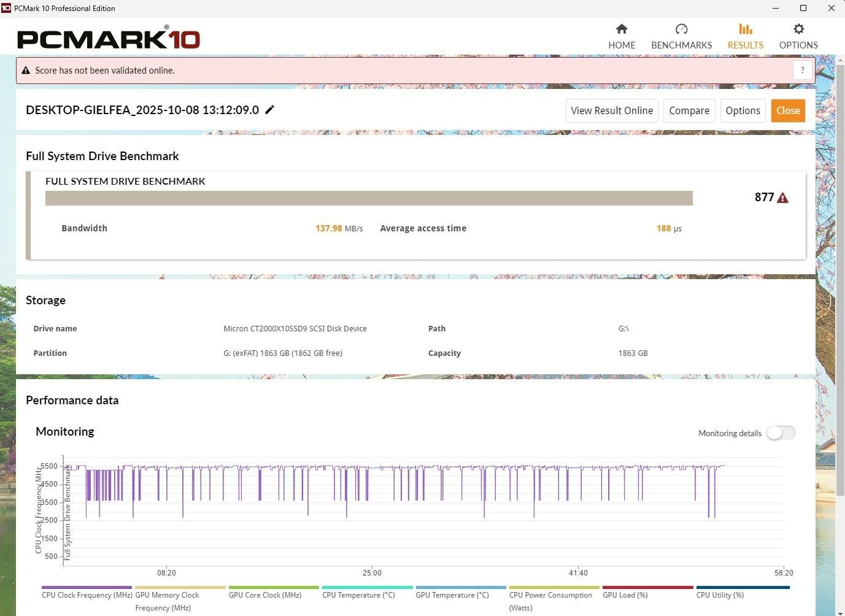Open the Options button for this result
This screenshot has height=616, width=845.
pyautogui.click(x=743, y=110)
